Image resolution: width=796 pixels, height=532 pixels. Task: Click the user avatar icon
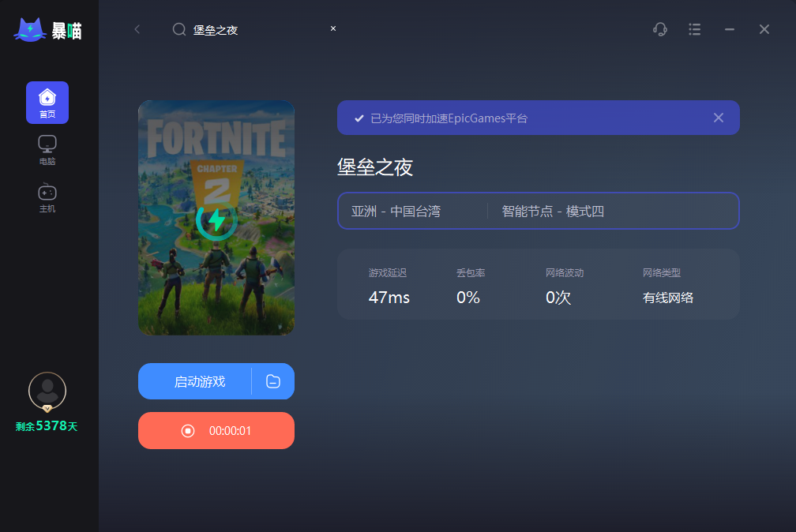(x=47, y=392)
